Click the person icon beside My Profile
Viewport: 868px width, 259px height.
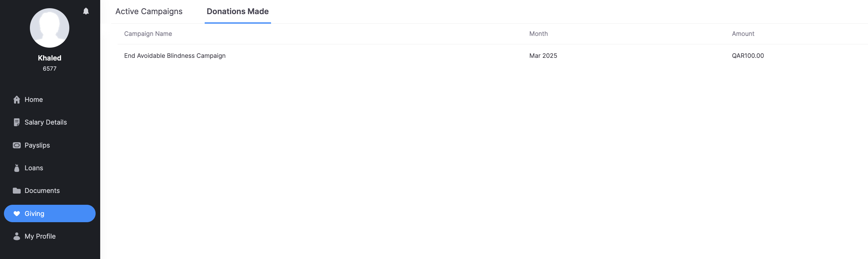[16, 236]
